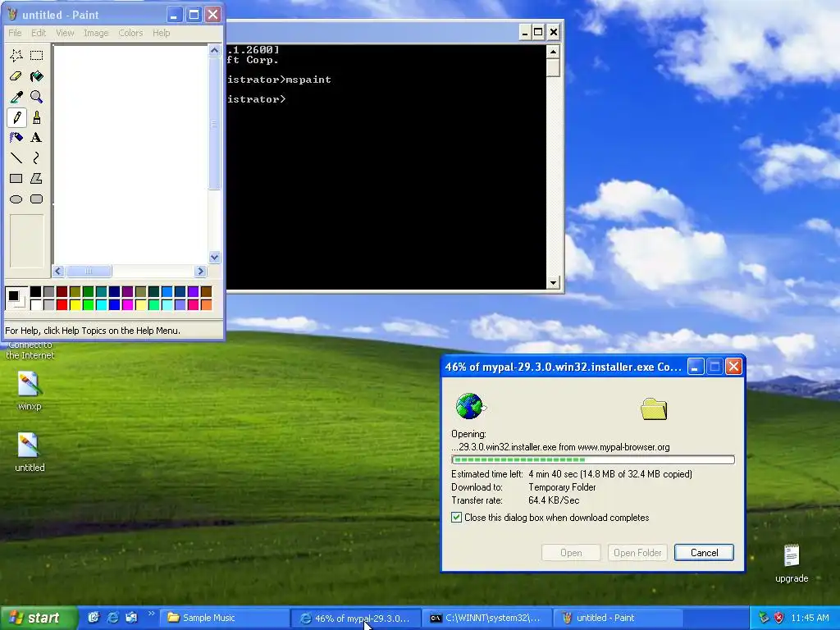Screen dimensions: 840x630
Task: Open the Colors menu in Paint
Action: click(130, 33)
